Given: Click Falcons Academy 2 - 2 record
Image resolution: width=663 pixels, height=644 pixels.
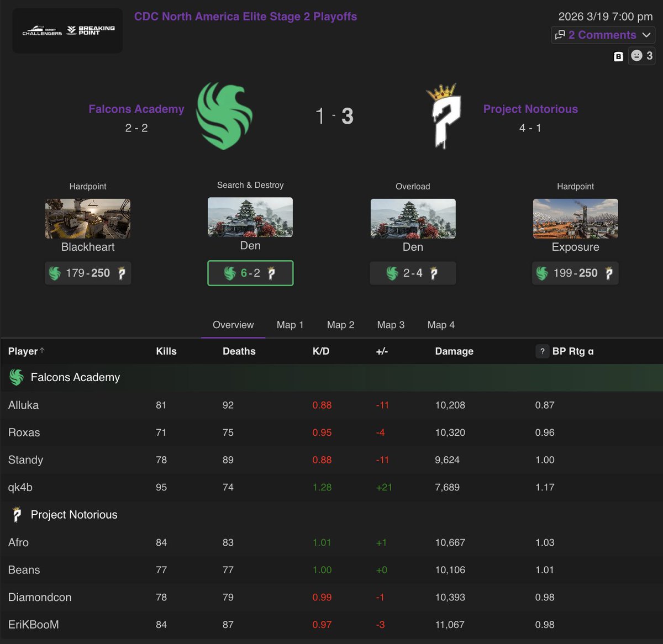Looking at the screenshot, I should point(136,128).
